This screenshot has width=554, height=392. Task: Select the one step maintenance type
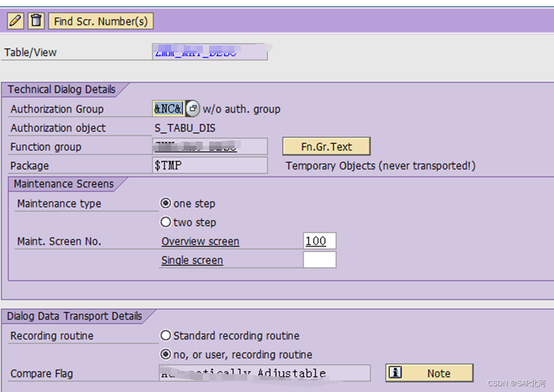(166, 203)
